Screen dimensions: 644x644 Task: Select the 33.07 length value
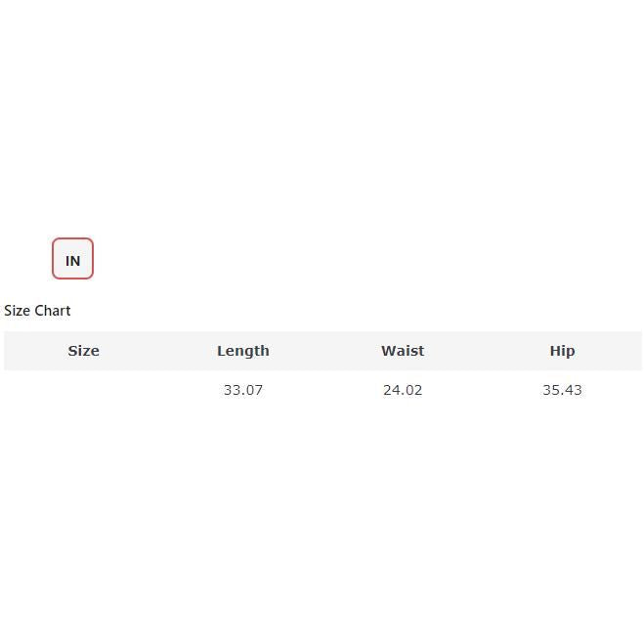tap(242, 390)
